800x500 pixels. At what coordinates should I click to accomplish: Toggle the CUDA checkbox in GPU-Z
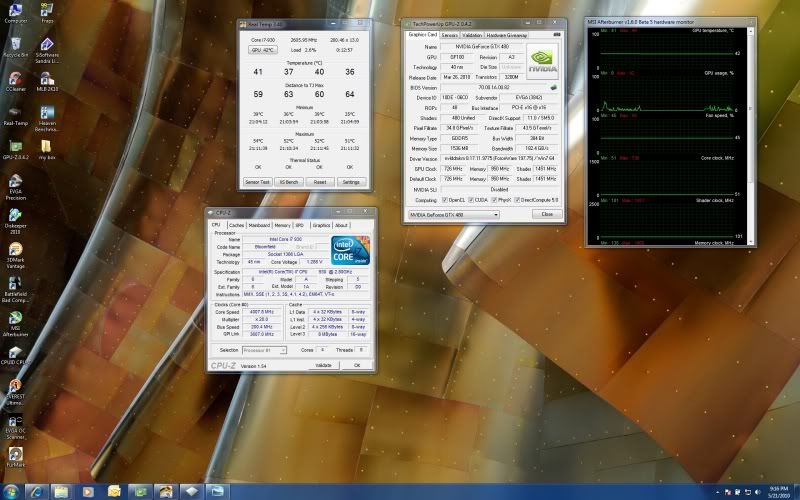[470, 200]
